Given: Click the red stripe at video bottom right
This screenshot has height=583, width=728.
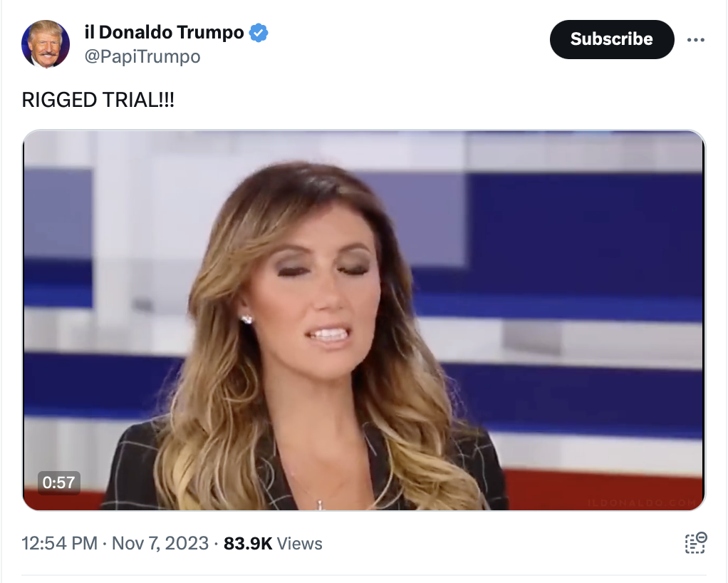Looking at the screenshot, I should pos(603,490).
